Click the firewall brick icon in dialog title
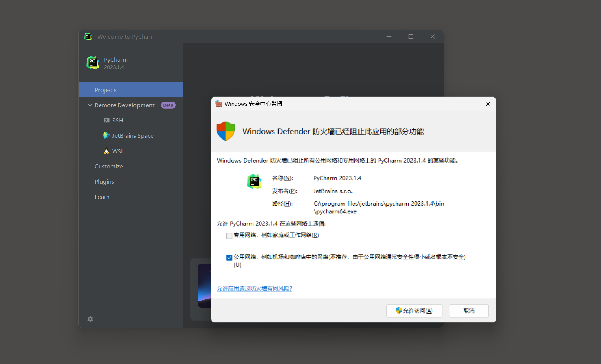This screenshot has width=601, height=364. click(x=219, y=104)
